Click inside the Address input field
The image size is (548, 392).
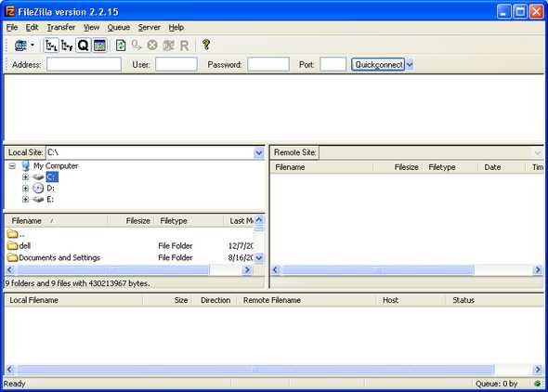[84, 65]
